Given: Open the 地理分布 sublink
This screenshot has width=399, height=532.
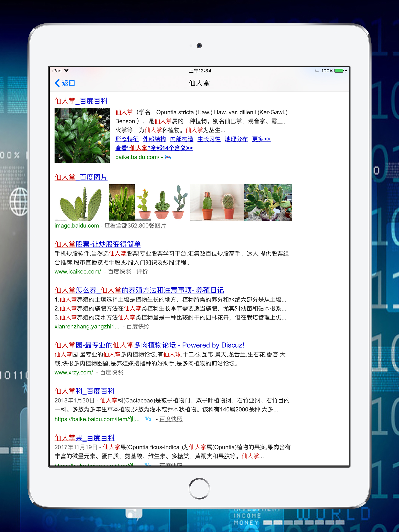Looking at the screenshot, I should pos(236,139).
